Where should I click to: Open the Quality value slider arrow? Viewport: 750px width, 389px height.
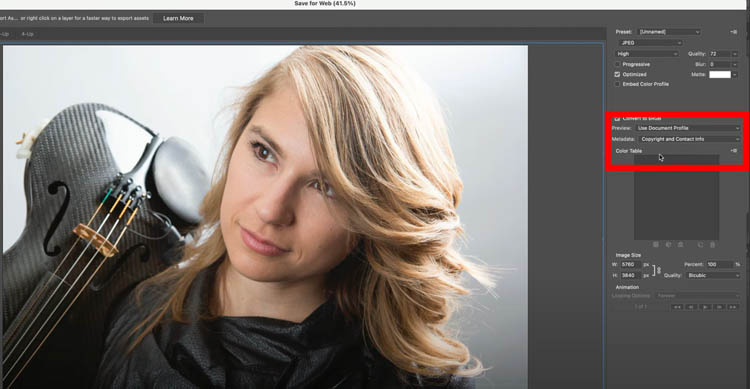tap(735, 54)
